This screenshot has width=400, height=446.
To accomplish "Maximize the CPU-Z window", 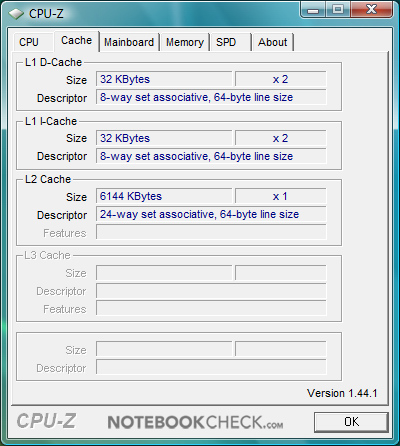I will coord(338,10).
